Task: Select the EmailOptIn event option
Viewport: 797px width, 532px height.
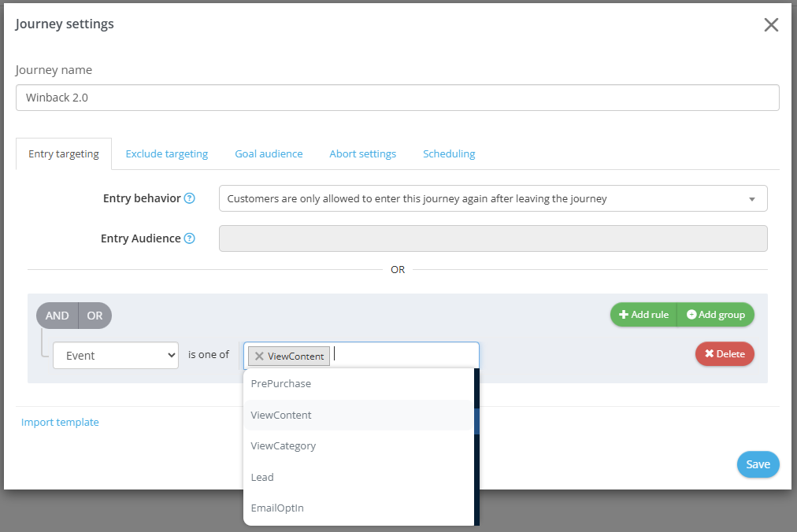Action: click(x=276, y=508)
